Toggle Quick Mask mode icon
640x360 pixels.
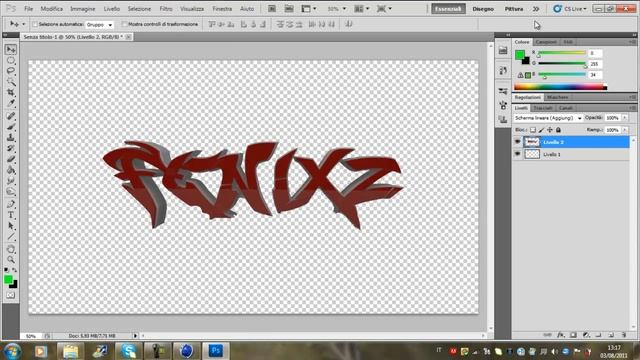[11, 295]
